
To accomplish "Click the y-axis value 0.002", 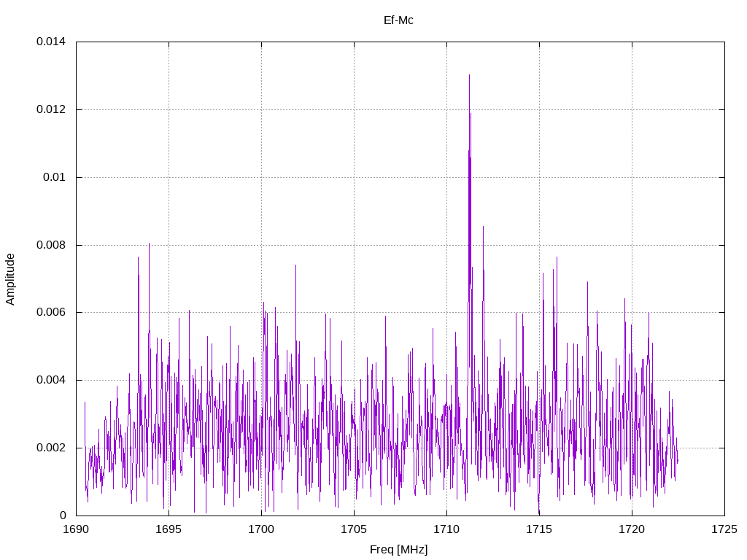I will point(51,448).
